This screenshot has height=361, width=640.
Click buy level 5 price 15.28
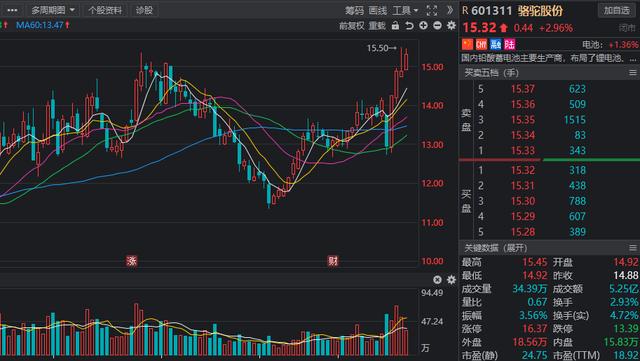pos(523,232)
